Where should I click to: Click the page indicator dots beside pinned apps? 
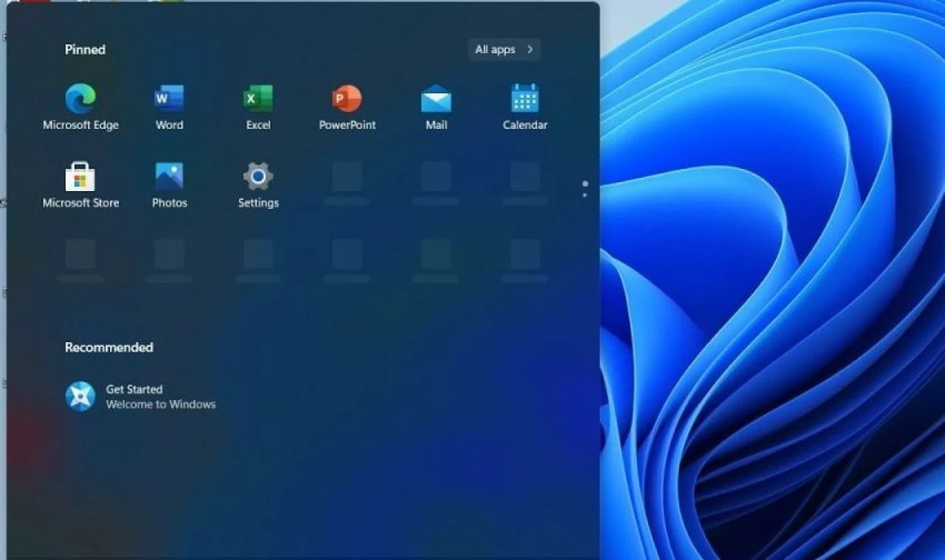[x=584, y=190]
